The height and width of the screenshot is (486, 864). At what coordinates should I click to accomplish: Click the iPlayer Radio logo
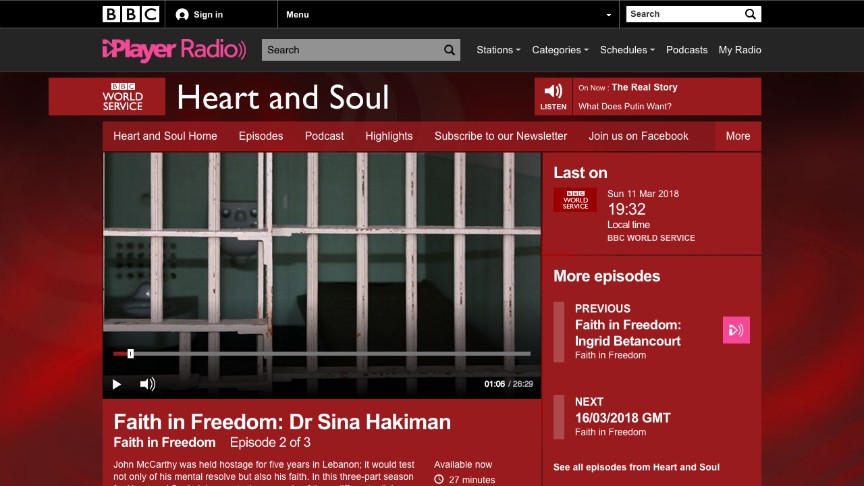174,50
